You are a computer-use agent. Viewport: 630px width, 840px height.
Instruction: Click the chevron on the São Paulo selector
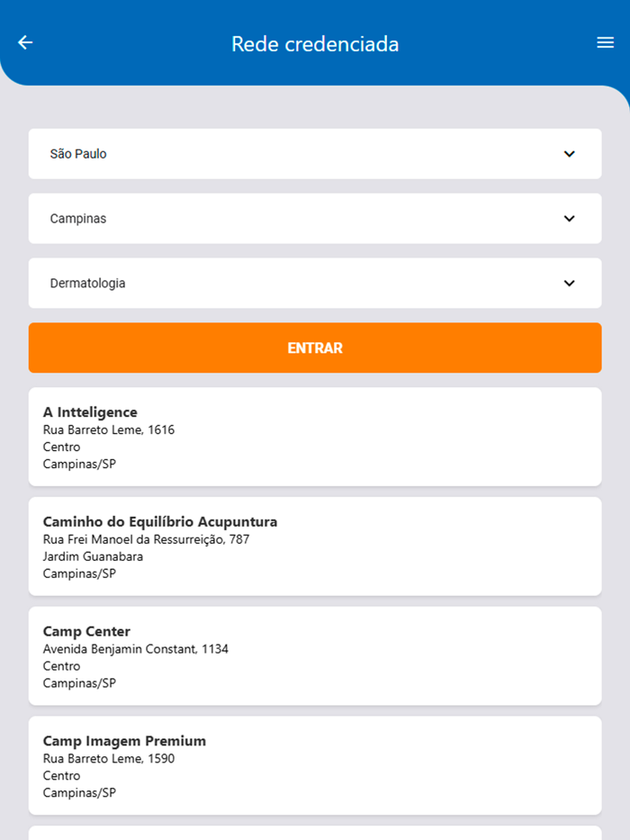pyautogui.click(x=569, y=154)
